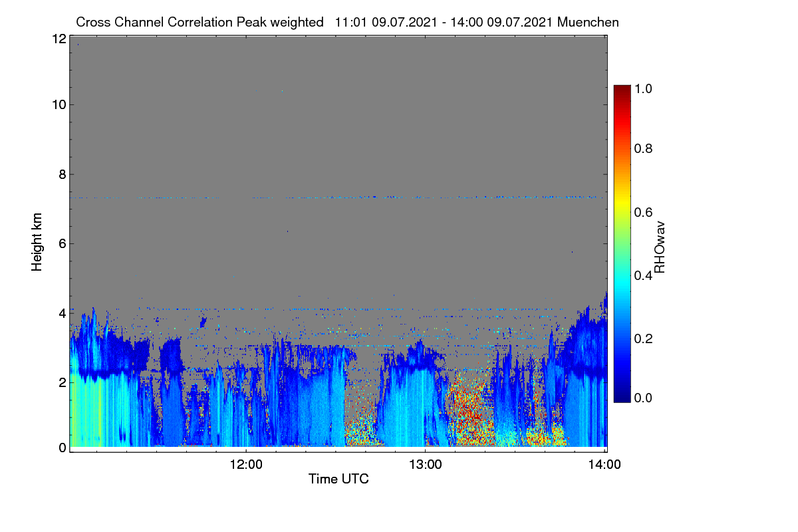Click the height tick label 4
Screen dimensions: 798x532
(x=63, y=313)
